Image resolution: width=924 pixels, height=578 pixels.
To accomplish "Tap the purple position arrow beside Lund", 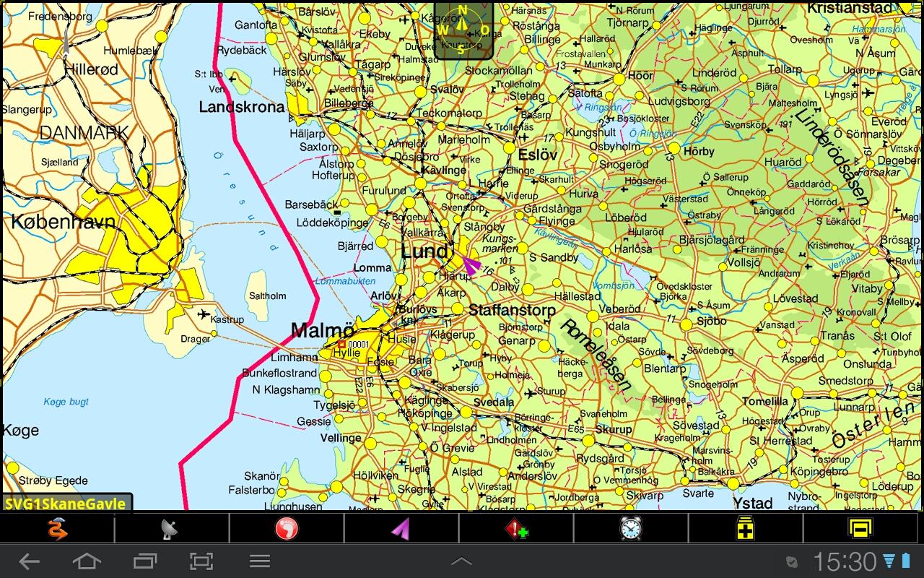I will 470,264.
